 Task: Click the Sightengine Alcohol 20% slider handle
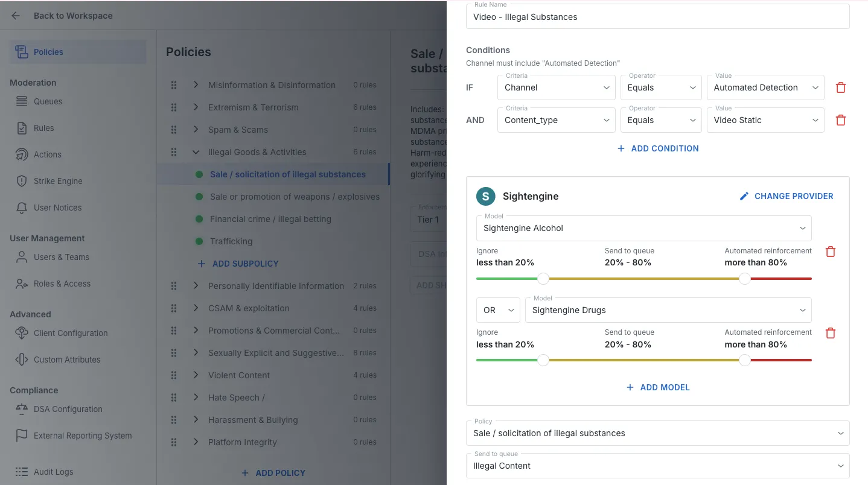click(543, 278)
